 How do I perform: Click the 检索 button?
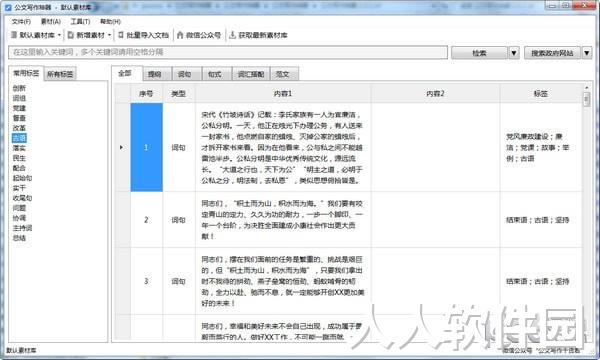click(x=480, y=53)
